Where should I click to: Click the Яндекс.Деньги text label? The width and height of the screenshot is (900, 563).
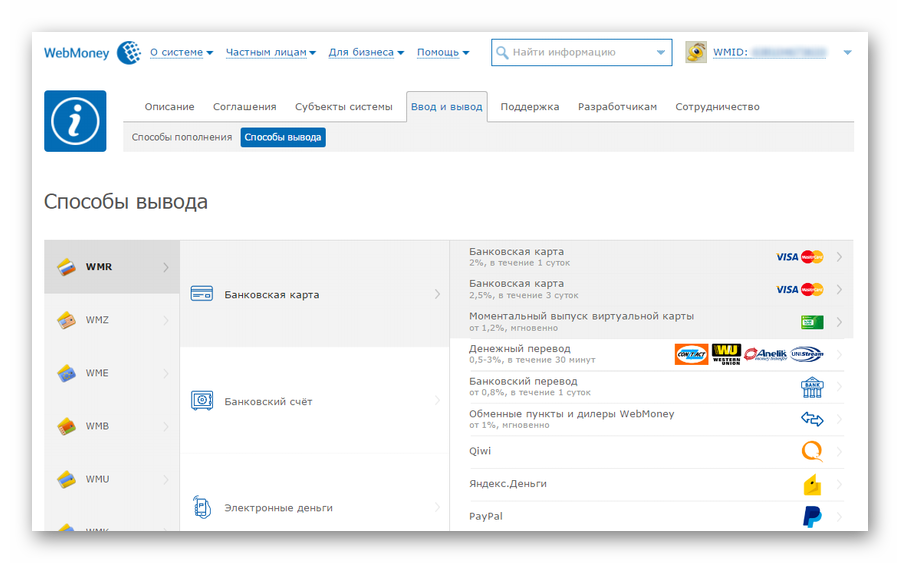tap(508, 484)
